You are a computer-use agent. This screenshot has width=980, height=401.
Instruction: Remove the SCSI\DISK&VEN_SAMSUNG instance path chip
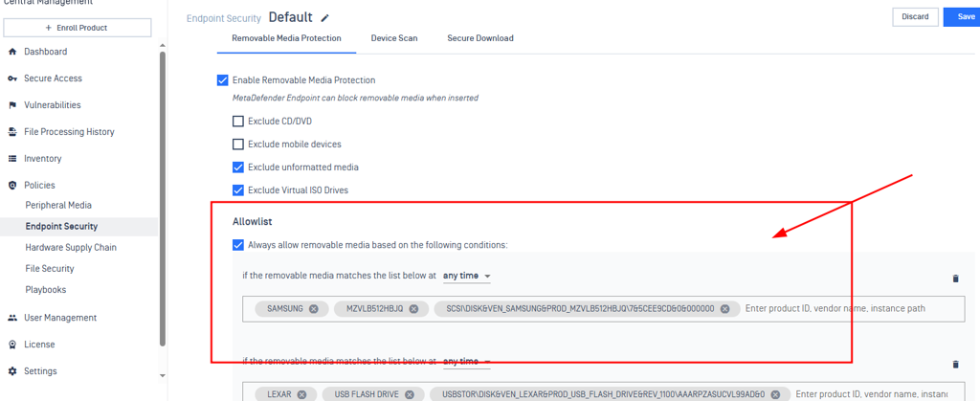724,308
